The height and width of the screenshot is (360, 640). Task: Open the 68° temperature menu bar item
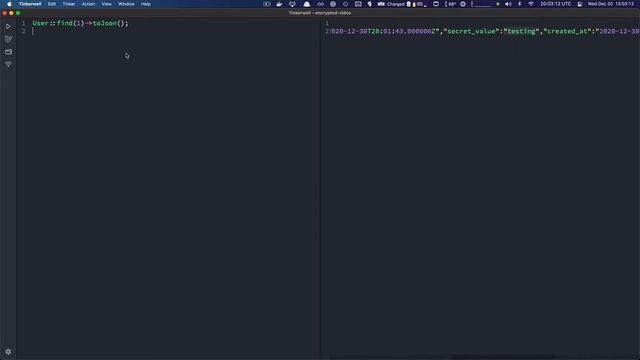click(451, 4)
